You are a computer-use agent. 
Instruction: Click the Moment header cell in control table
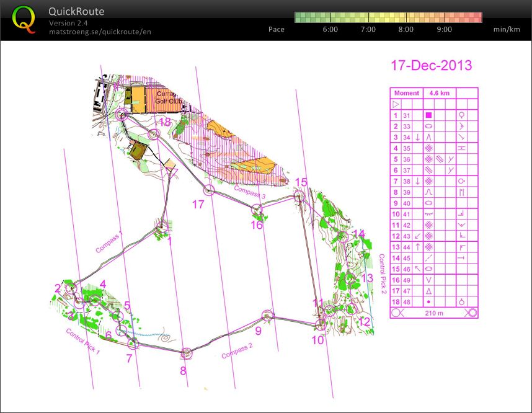[407, 93]
